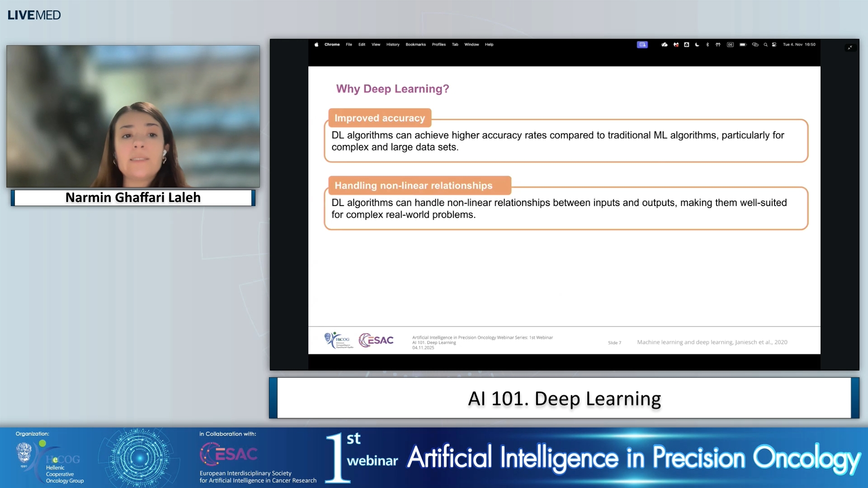
Task: Open the DE keyboard input selector
Action: (x=730, y=45)
